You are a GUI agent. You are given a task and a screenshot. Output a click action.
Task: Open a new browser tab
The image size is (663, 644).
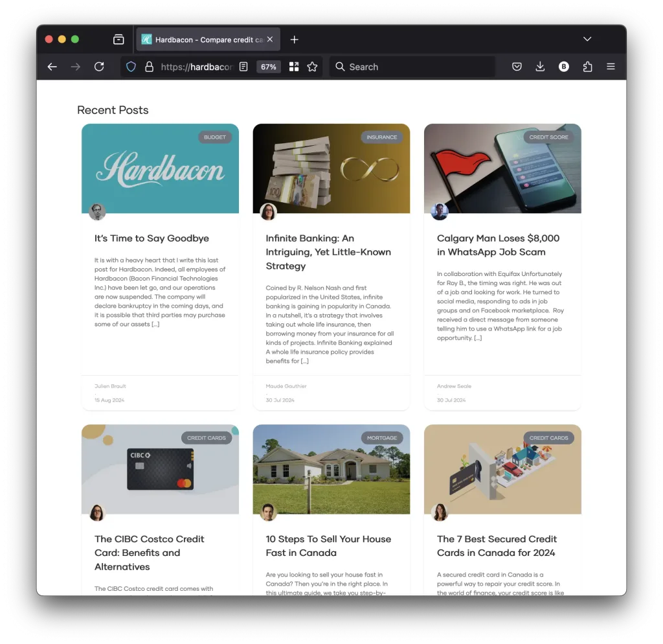pos(294,40)
